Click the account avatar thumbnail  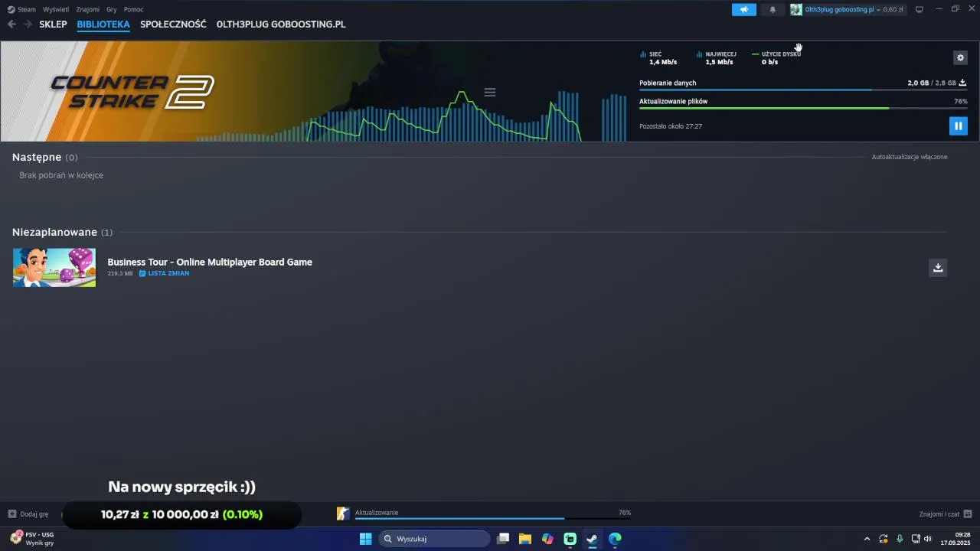click(796, 9)
